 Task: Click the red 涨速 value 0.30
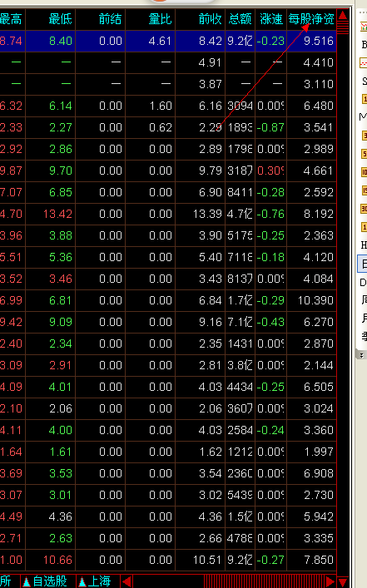270,170
